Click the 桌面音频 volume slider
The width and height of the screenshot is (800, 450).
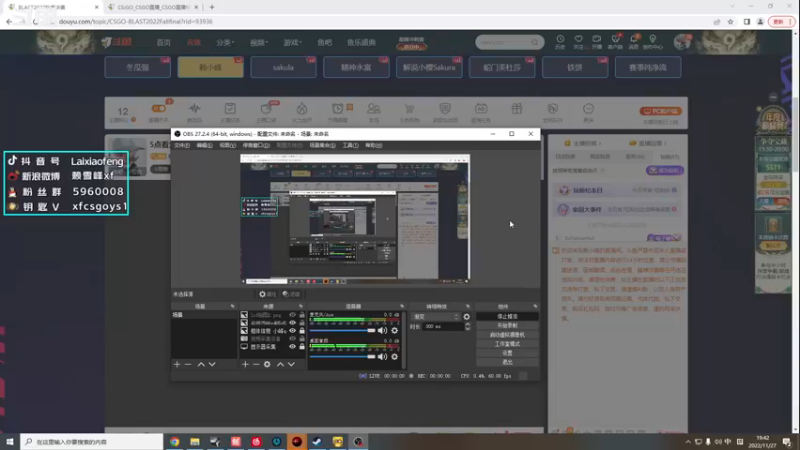[342, 357]
